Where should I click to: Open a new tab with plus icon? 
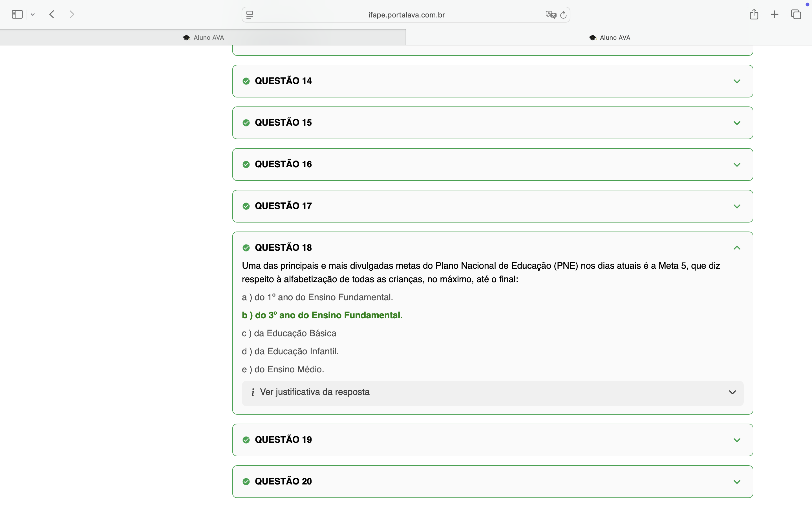[775, 14]
